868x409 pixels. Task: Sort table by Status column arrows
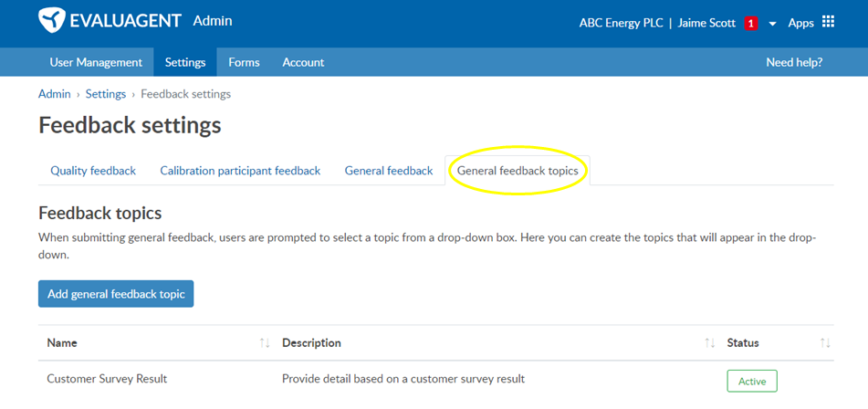coord(825,343)
